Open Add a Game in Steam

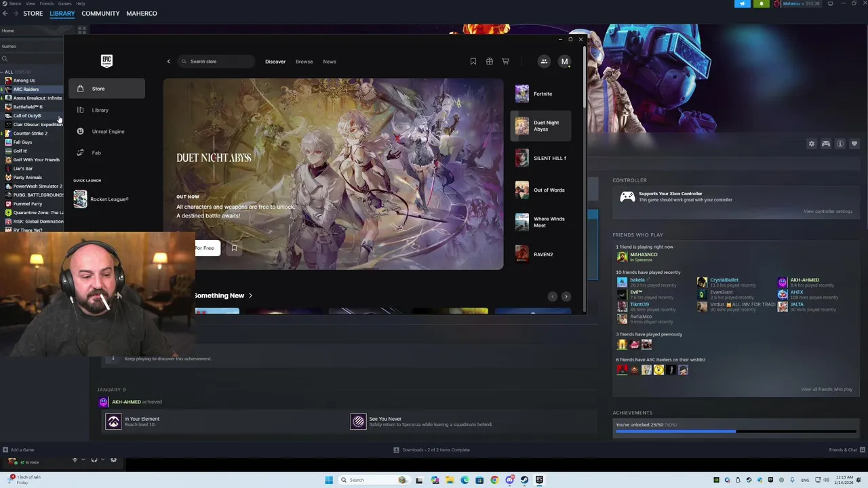pyautogui.click(x=18, y=450)
